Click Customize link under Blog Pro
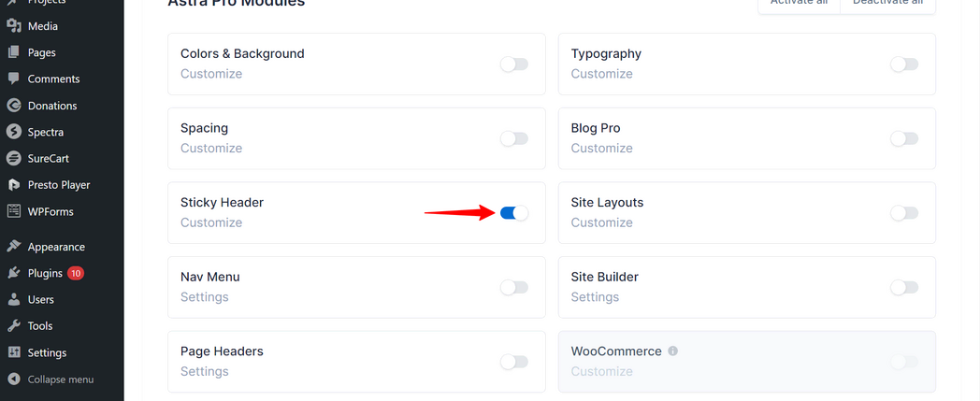 [602, 148]
